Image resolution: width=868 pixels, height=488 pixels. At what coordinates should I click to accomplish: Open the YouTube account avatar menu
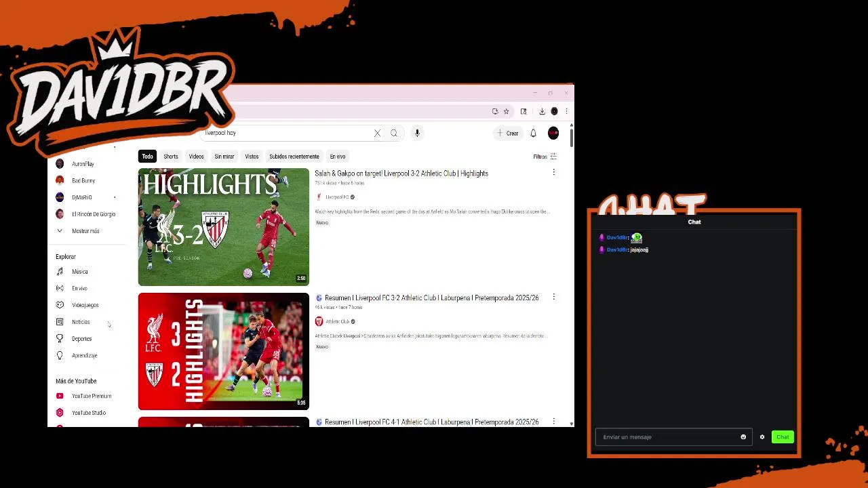[553, 134]
